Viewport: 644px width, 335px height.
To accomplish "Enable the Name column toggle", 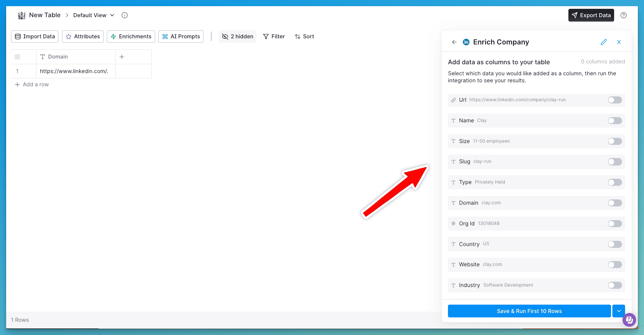I will point(615,121).
